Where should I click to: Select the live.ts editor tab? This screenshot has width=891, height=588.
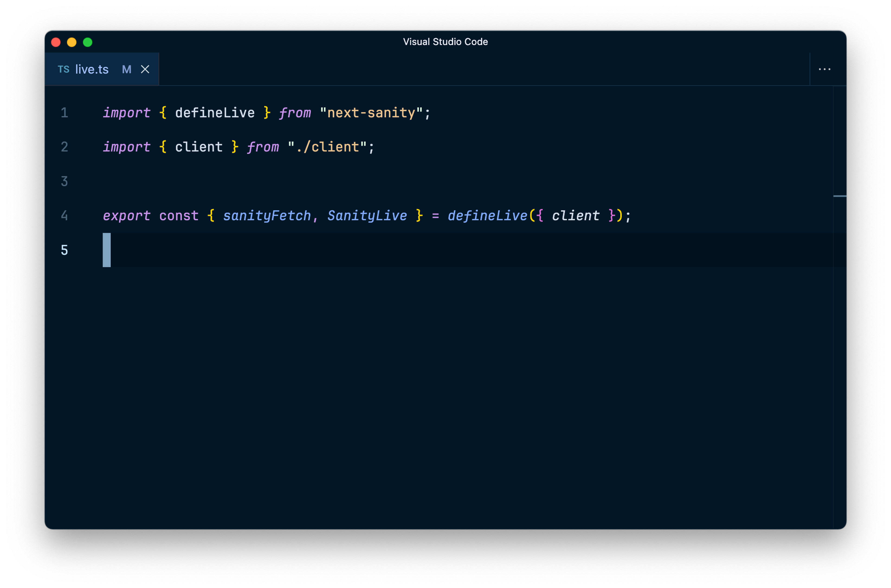92,69
